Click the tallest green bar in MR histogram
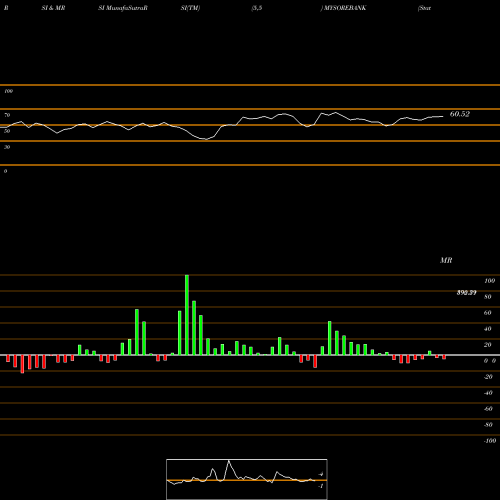Screen dimensions: 500x500 187,315
